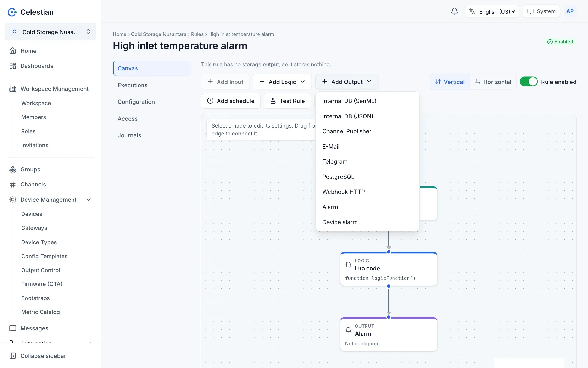Select Device alarm from menu
The height and width of the screenshot is (368, 588).
(367, 222)
